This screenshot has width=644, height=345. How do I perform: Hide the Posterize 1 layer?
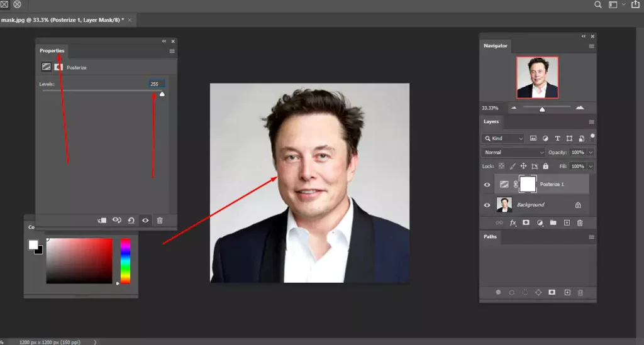pos(487,185)
